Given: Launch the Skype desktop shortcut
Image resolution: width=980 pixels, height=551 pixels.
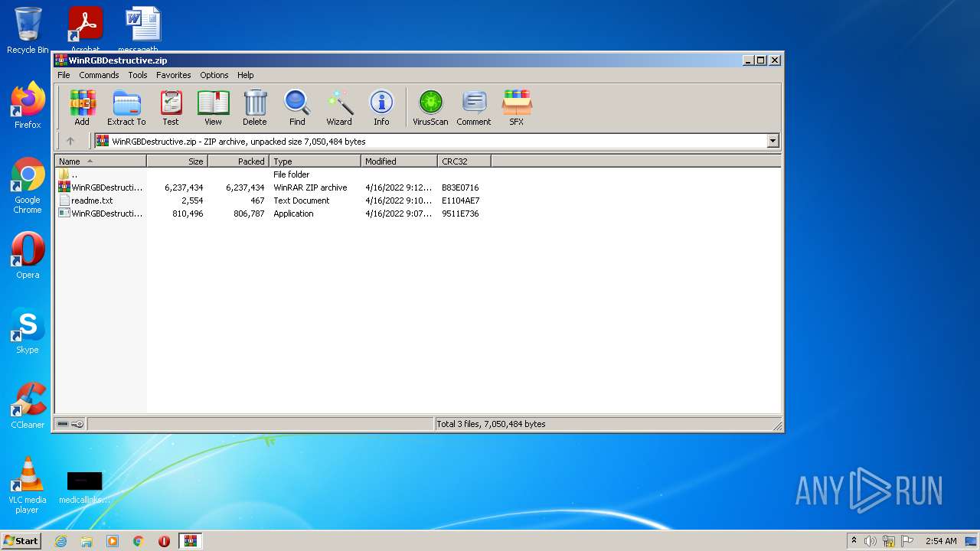Looking at the screenshot, I should (x=28, y=331).
